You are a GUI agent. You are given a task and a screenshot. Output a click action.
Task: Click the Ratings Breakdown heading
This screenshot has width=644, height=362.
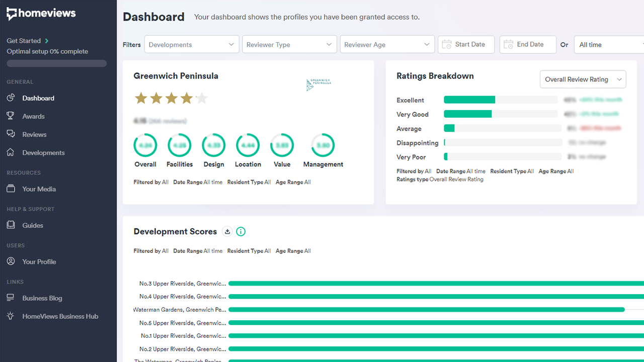pos(435,76)
